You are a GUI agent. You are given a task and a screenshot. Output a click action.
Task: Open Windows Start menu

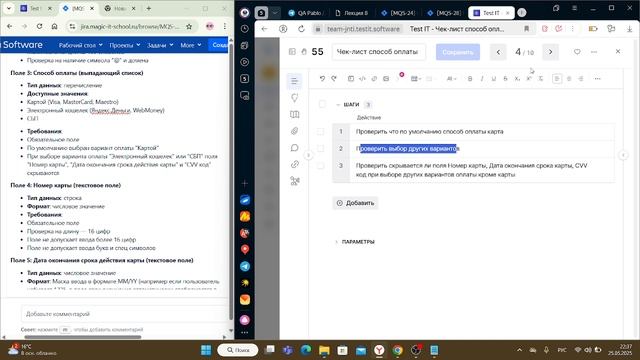206,350
